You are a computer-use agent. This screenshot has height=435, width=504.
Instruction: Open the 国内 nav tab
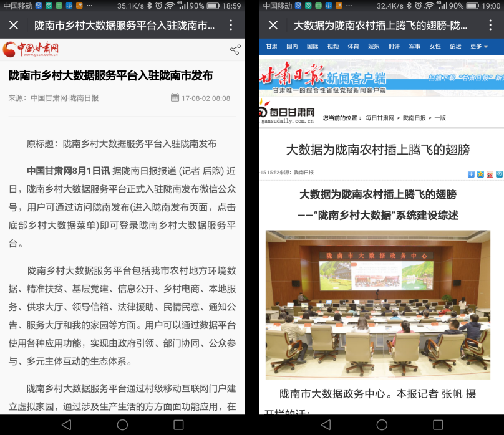292,47
